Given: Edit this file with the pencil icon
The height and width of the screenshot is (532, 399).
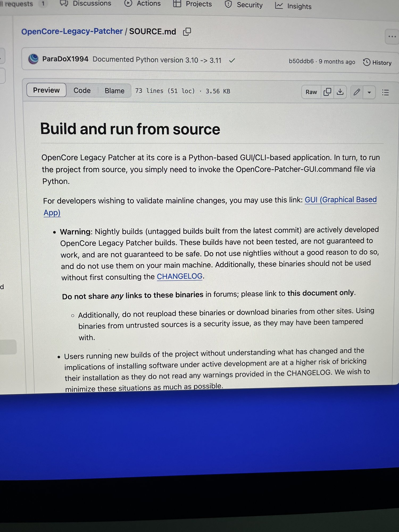Looking at the screenshot, I should [x=357, y=92].
